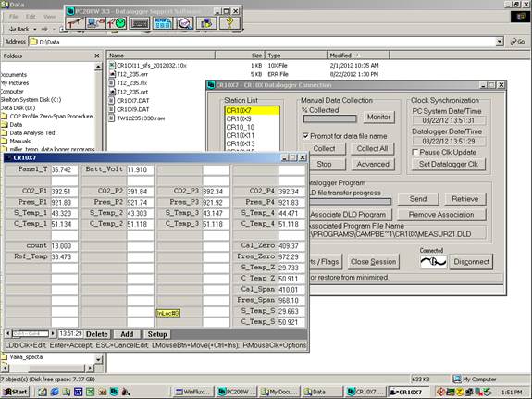Click the % Collected progress bar
532x399 pixels.
pos(329,118)
